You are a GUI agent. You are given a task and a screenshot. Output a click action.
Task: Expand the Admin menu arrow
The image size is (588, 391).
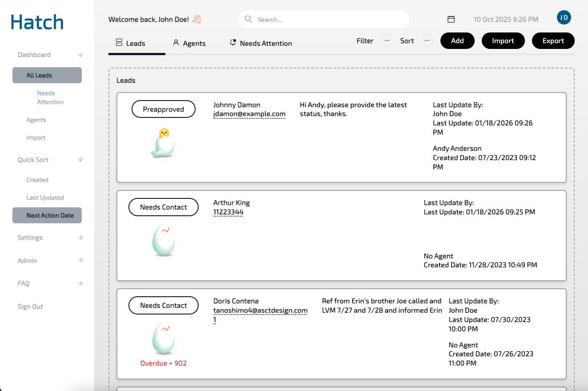point(80,260)
